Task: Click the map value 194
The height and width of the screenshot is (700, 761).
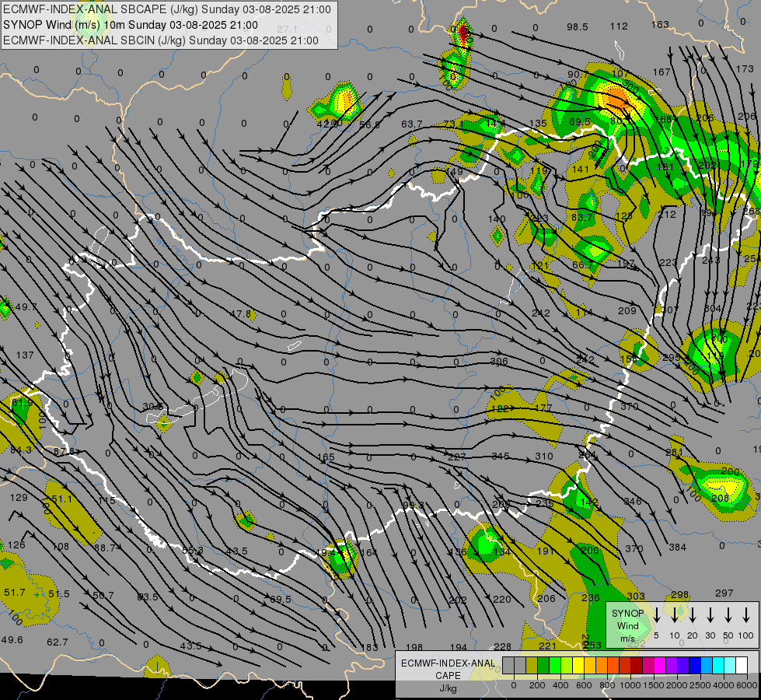Action: [458, 647]
